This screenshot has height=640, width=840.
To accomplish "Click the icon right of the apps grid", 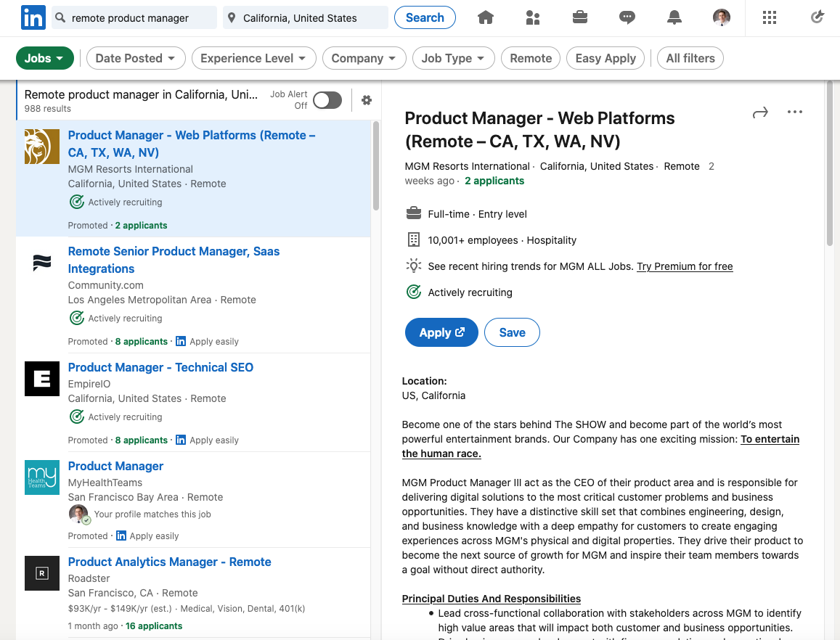I will 817,17.
